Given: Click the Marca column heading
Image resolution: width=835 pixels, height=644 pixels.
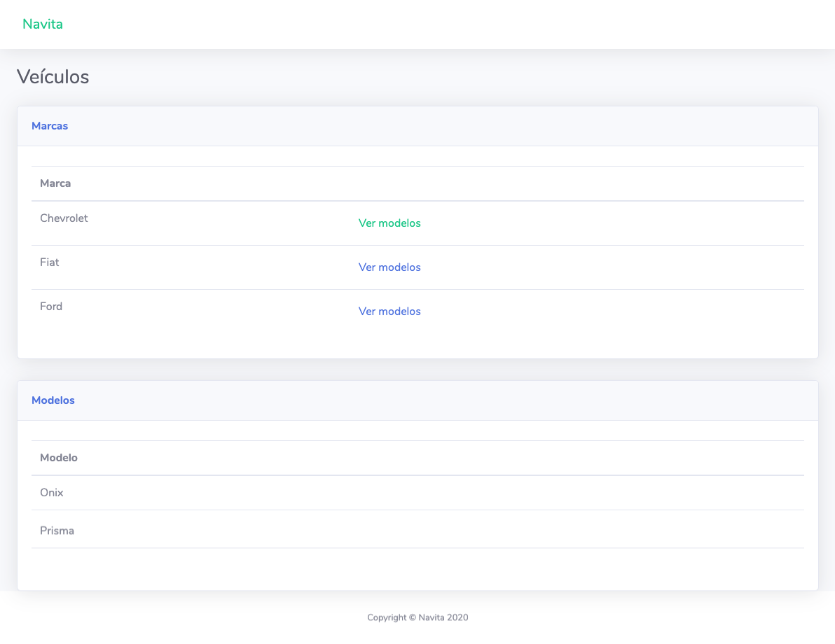Looking at the screenshot, I should coord(55,183).
